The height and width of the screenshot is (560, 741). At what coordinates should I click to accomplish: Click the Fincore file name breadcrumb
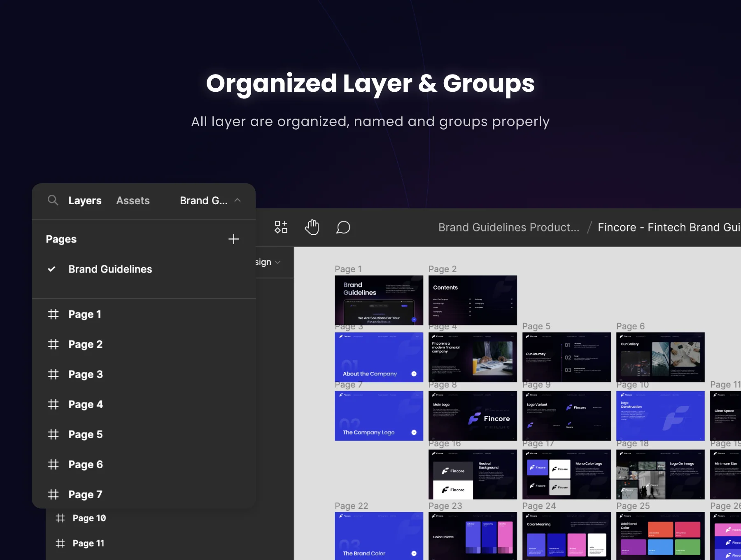coord(669,227)
